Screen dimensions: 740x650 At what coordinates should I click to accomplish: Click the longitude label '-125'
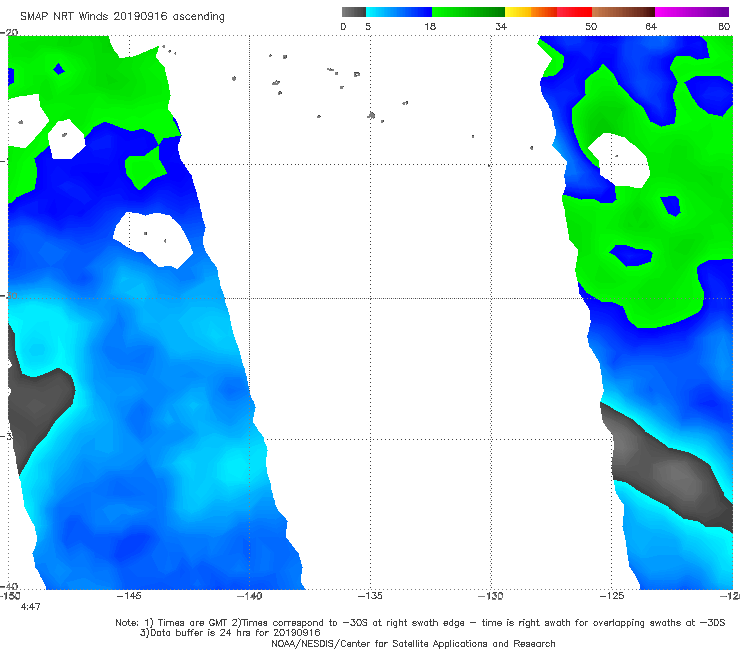(612, 596)
